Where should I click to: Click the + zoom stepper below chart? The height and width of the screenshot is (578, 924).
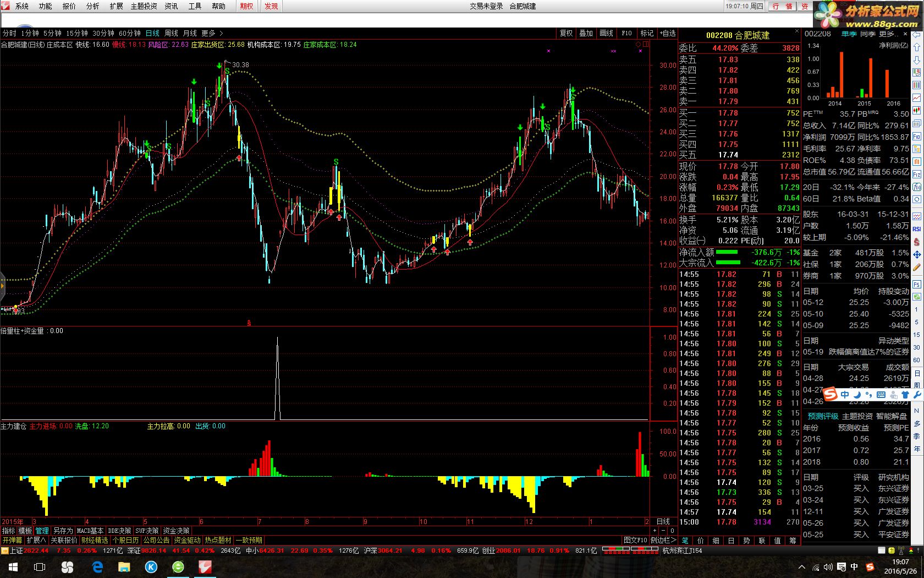pos(654,531)
